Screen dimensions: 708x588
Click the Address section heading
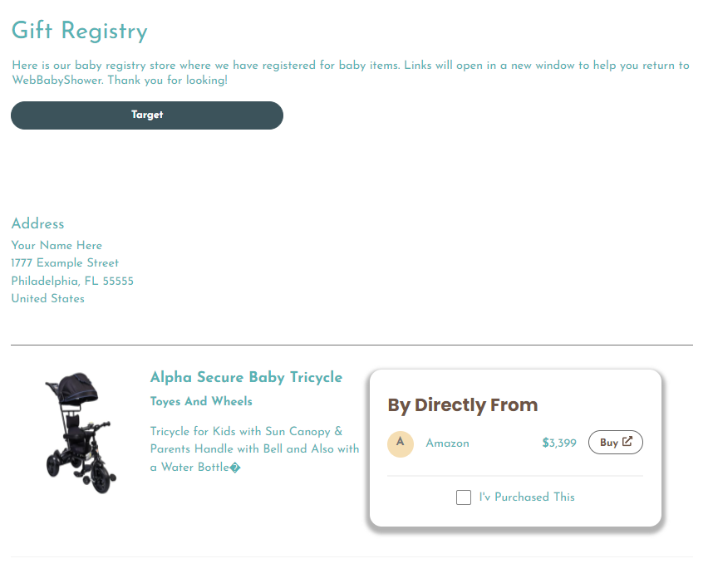click(37, 224)
